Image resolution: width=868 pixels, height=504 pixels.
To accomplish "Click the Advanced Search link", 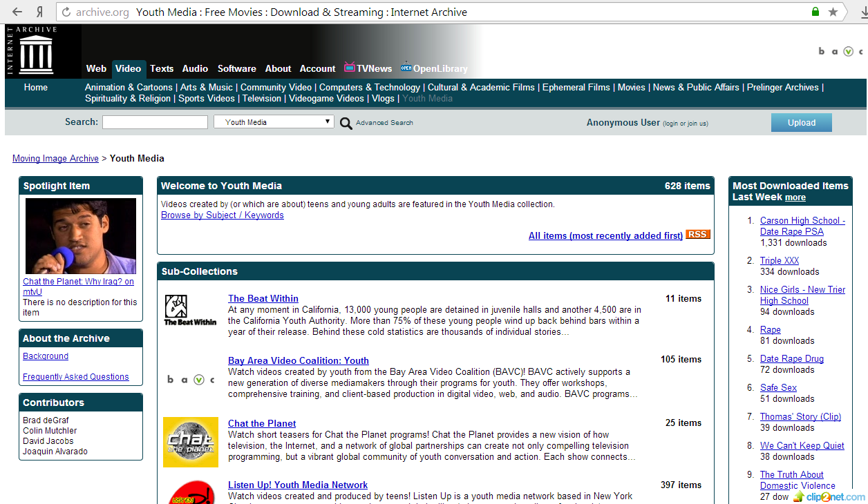I will 384,123.
